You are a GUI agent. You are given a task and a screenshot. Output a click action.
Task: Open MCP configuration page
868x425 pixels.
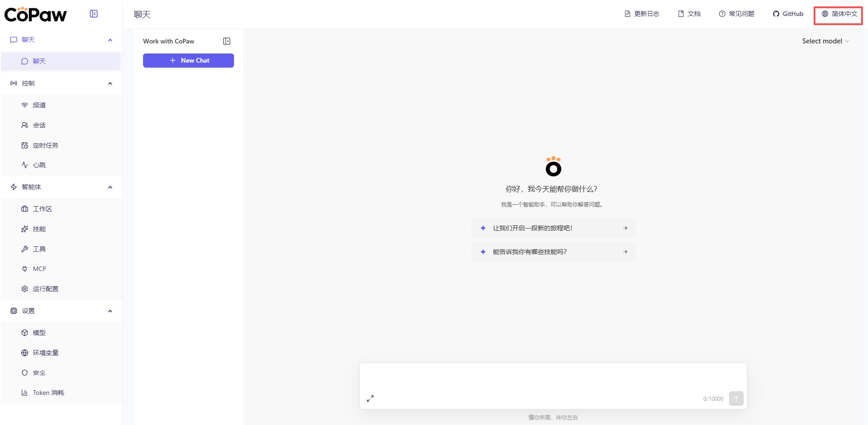(61, 269)
